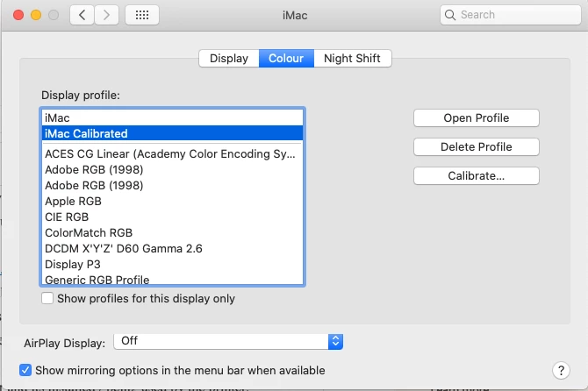The width and height of the screenshot is (588, 391).
Task: Select the second Adobe RGB (1998) profile
Action: pos(173,185)
